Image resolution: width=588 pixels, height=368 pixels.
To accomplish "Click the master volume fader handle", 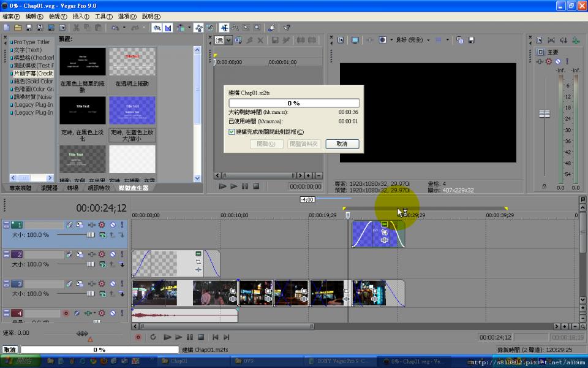I will pos(544,114).
